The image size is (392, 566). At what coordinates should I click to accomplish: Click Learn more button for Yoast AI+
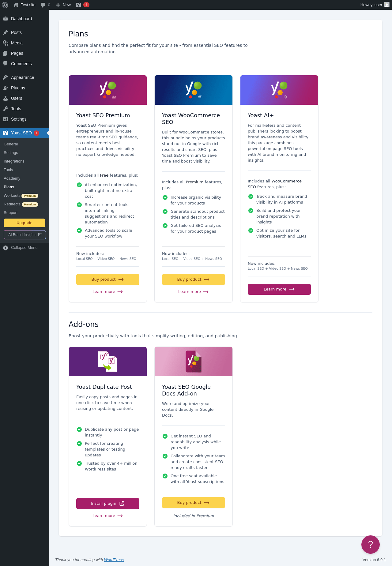pos(279,289)
